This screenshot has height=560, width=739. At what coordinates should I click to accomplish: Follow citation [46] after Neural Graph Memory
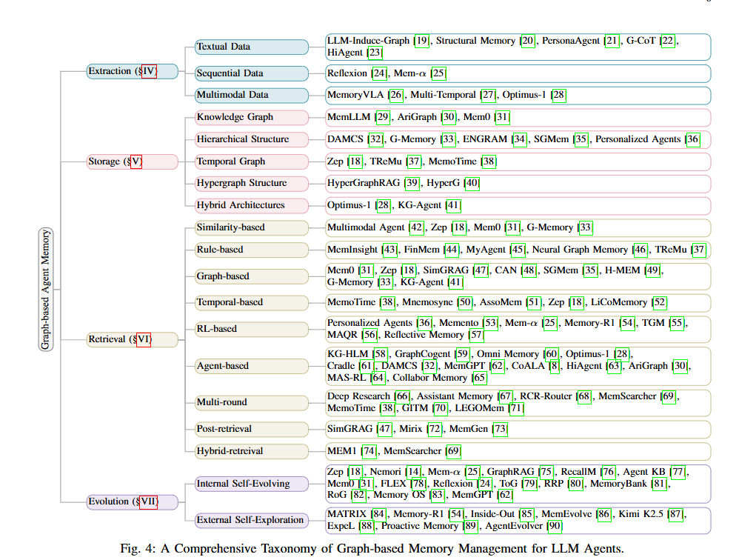[641, 250]
